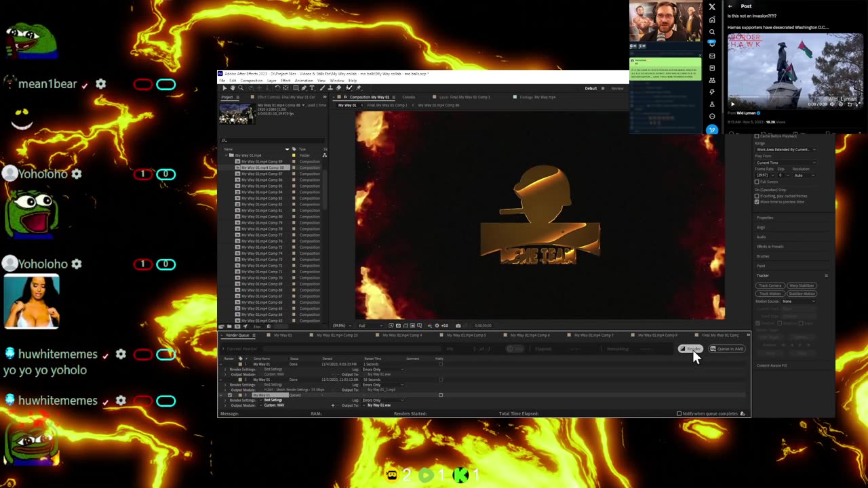Image resolution: width=868 pixels, height=488 pixels.
Task: Switch to My Way 01.mp4 Comp 25 timeline tab
Action: tap(337, 335)
